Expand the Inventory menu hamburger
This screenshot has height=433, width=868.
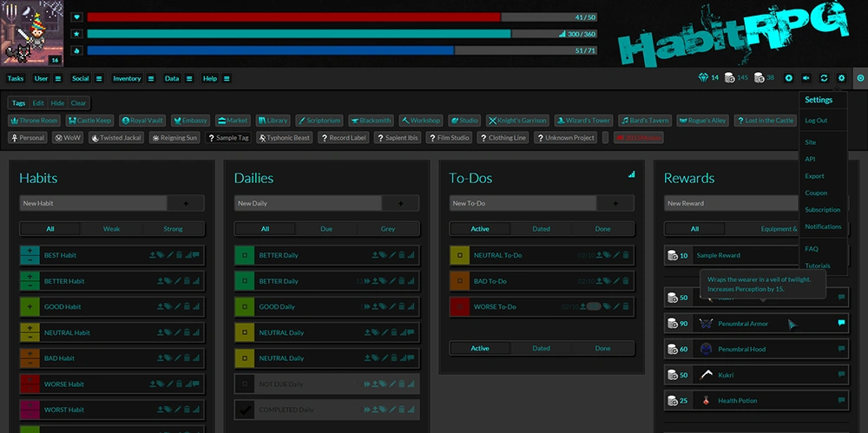tap(150, 79)
